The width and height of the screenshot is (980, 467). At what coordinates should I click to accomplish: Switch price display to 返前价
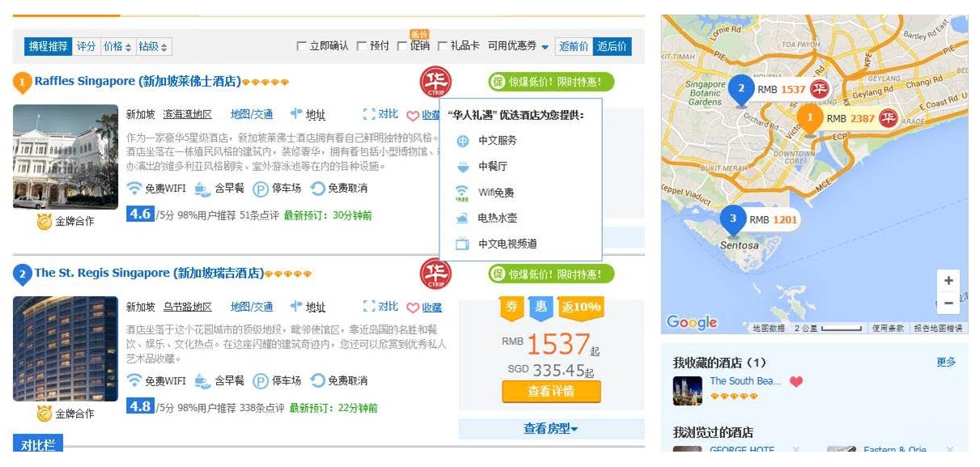(574, 47)
